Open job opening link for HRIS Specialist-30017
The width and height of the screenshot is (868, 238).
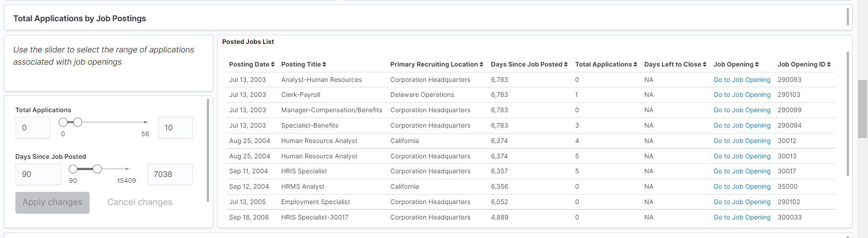(x=742, y=218)
